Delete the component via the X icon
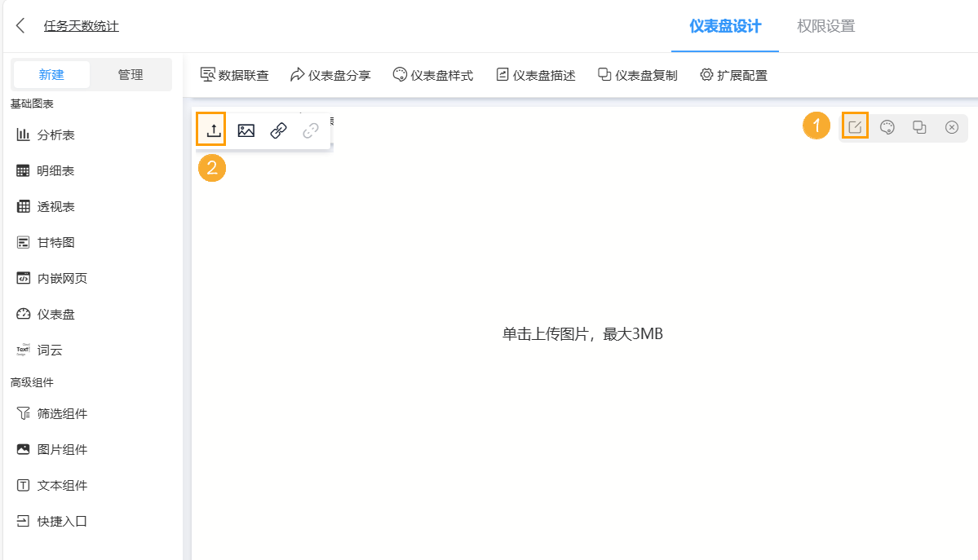Image resolution: width=978 pixels, height=560 pixels. pyautogui.click(x=951, y=127)
